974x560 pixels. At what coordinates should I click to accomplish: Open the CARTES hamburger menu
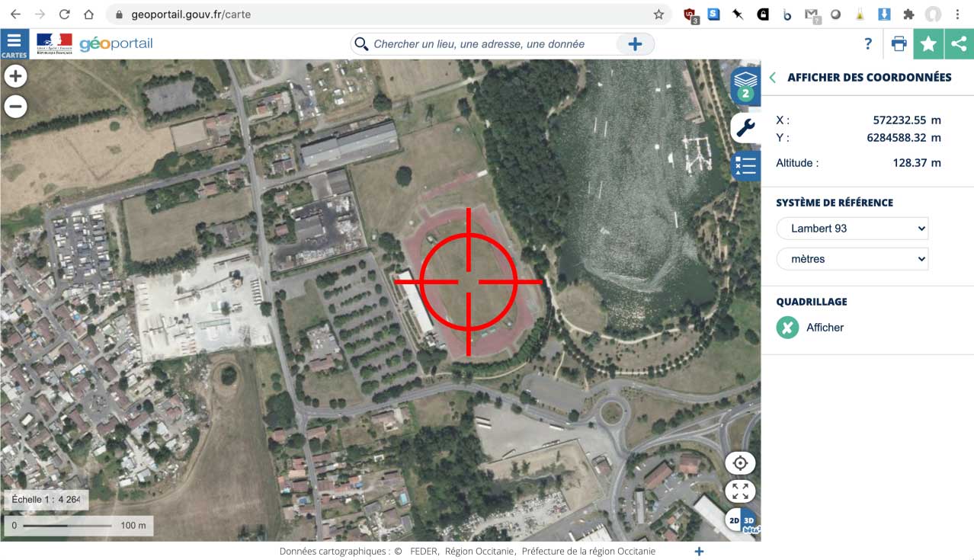coord(14,44)
